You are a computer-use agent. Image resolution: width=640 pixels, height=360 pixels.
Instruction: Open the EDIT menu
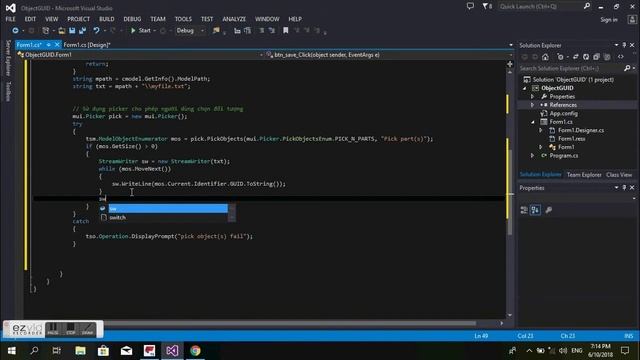30,19
